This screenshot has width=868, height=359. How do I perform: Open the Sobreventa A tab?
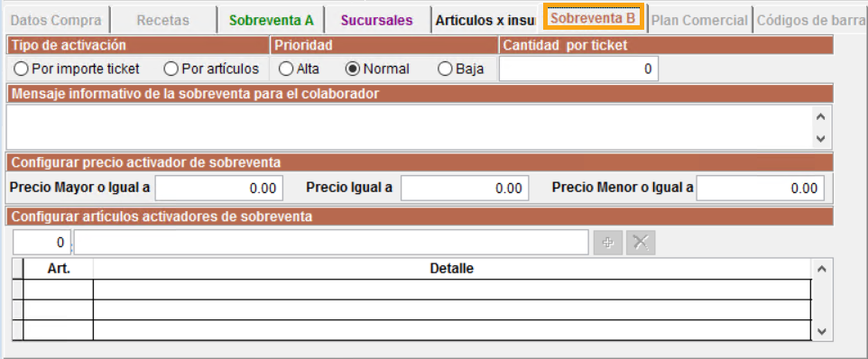[272, 21]
